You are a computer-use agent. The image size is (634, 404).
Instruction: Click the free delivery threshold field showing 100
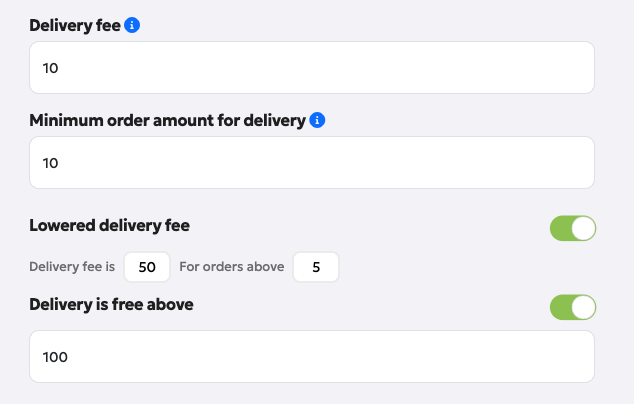click(312, 356)
